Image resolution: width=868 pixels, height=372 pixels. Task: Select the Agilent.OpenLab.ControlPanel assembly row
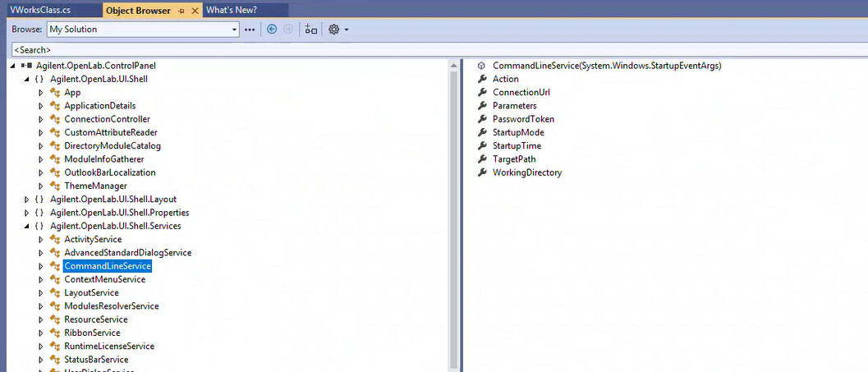[x=96, y=66]
